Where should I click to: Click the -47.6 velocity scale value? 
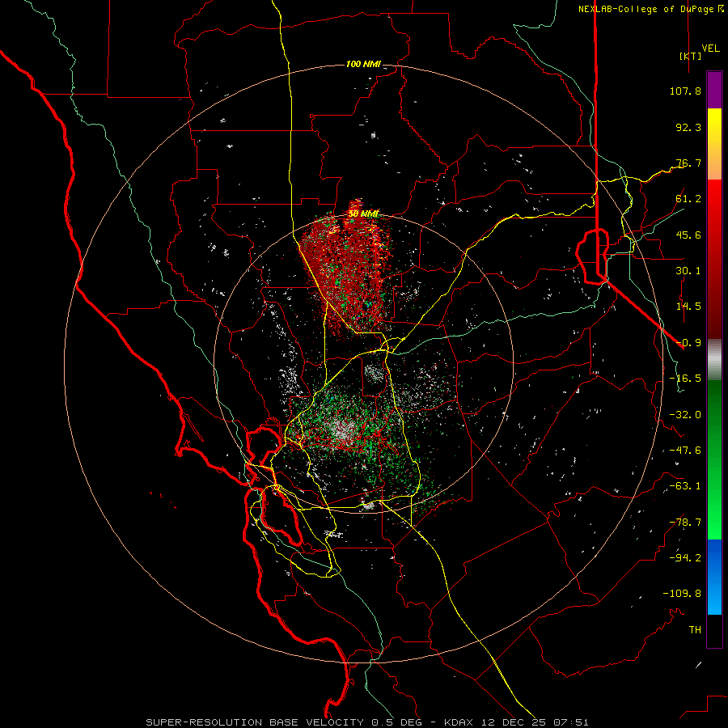click(685, 451)
